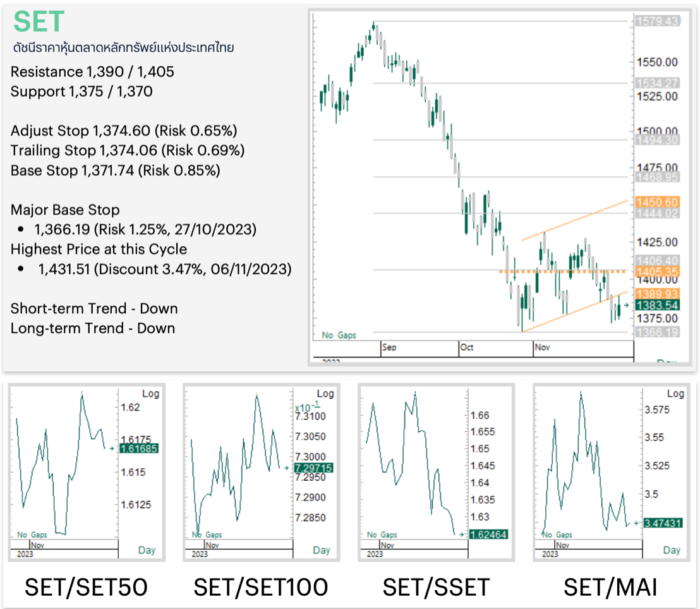
Task: Click 'Short-term Trend - Down' line
Action: (94, 308)
